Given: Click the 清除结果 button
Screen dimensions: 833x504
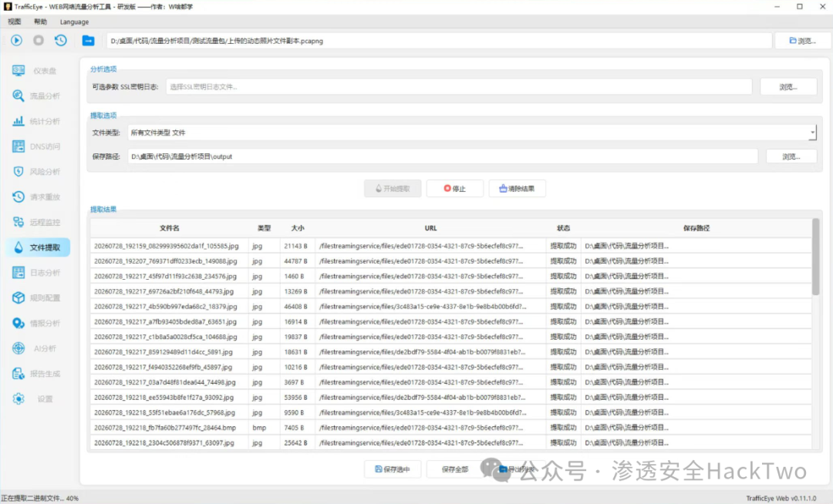Looking at the screenshot, I should tap(517, 188).
